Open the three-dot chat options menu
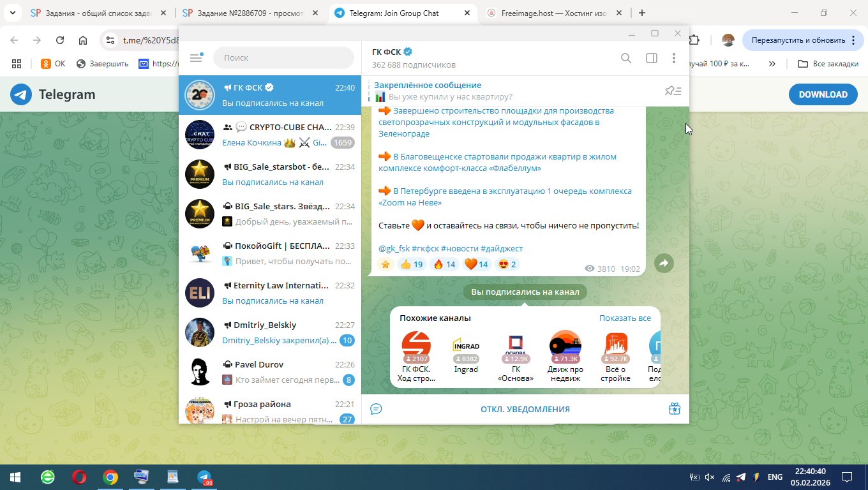This screenshot has height=490, width=868. coord(674,58)
